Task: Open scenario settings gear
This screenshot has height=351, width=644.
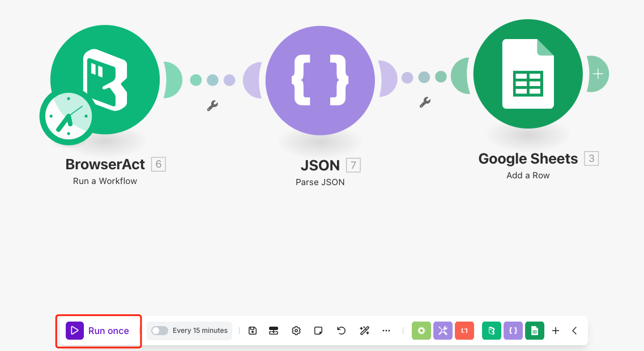Action: [x=296, y=331]
